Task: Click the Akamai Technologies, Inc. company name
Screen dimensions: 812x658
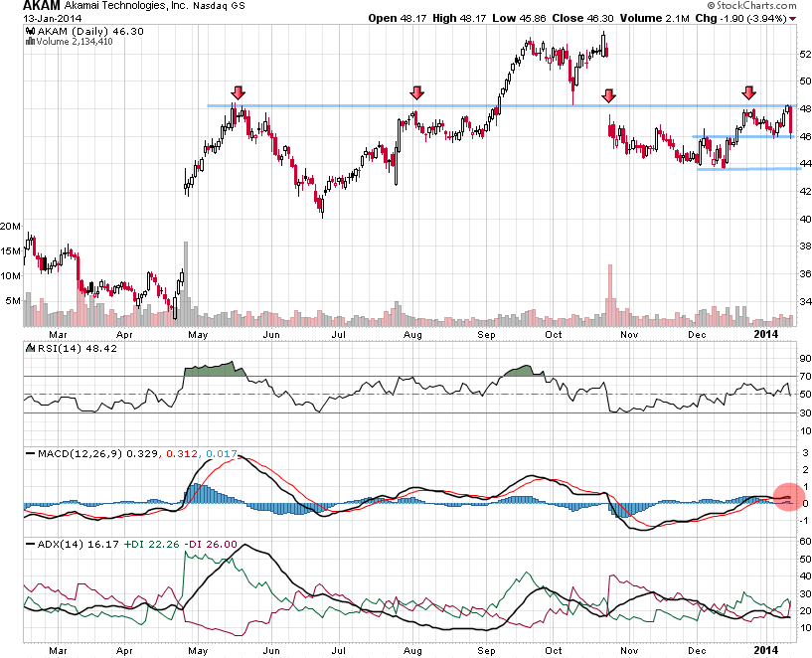Action: tap(126, 6)
